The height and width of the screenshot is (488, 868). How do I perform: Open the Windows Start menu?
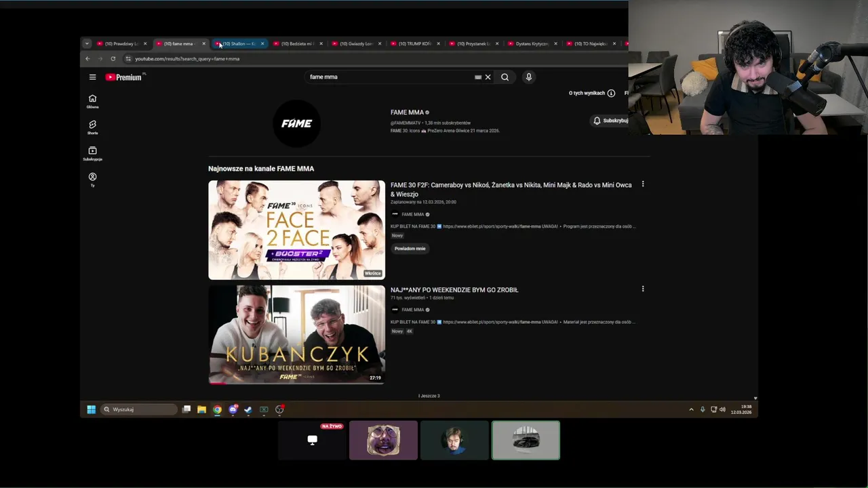click(91, 409)
